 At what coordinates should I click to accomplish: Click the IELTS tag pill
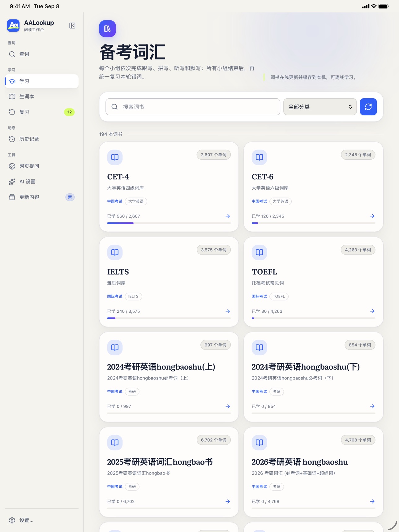[x=133, y=296]
